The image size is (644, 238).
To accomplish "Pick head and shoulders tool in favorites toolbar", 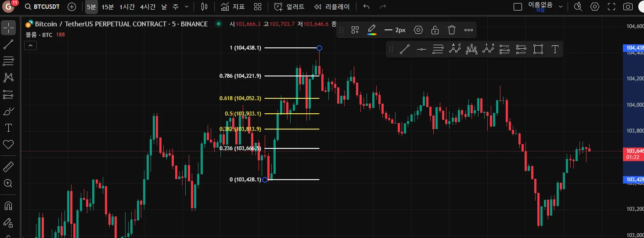I will tap(471, 49).
